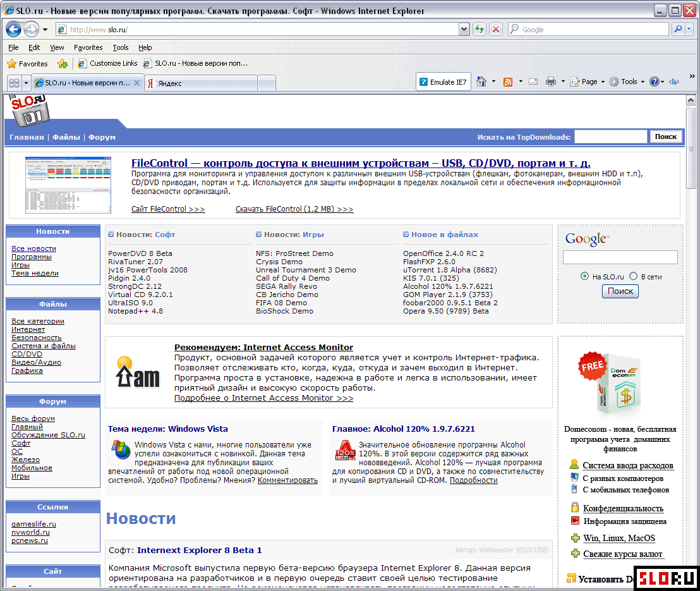Click the Internet Access Monitor iam logo
Viewport: 700px width, 591px height.
point(137,372)
